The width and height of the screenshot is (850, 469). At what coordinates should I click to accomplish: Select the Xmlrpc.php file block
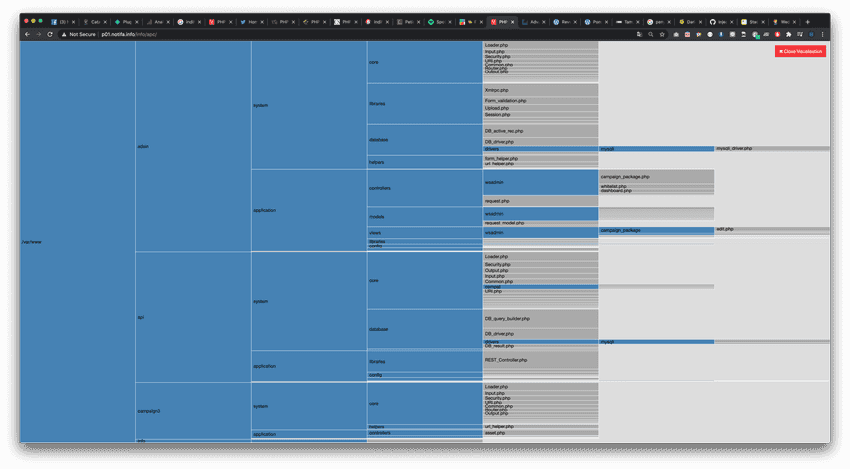pos(540,90)
